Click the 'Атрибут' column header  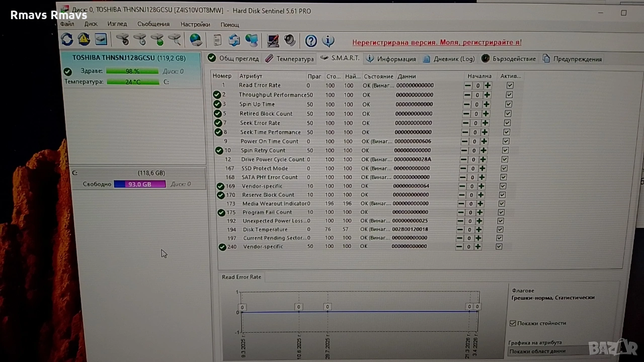[x=251, y=76]
